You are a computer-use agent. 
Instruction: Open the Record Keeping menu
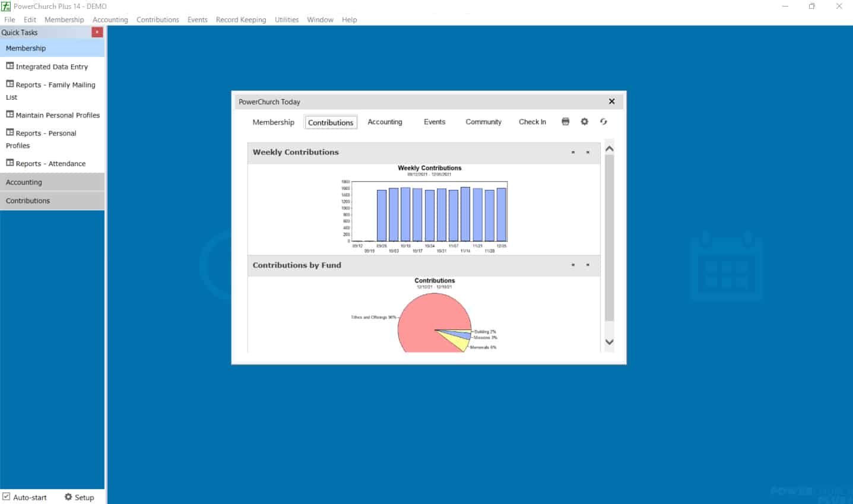[240, 20]
